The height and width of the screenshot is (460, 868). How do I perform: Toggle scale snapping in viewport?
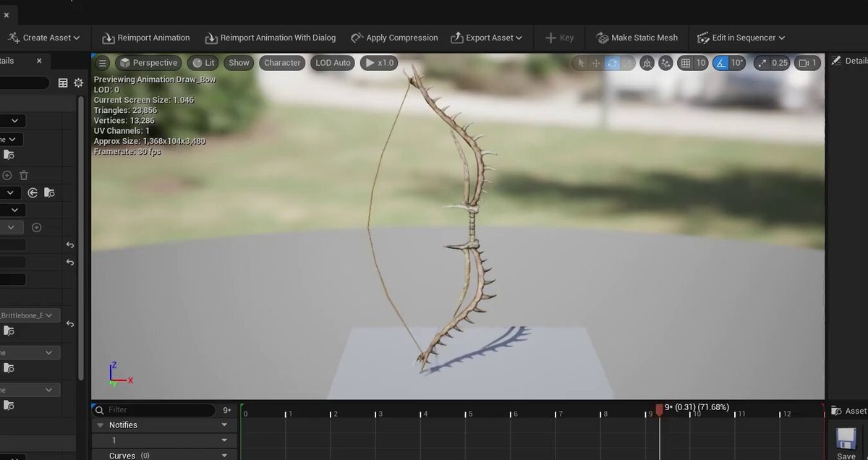tap(761, 63)
